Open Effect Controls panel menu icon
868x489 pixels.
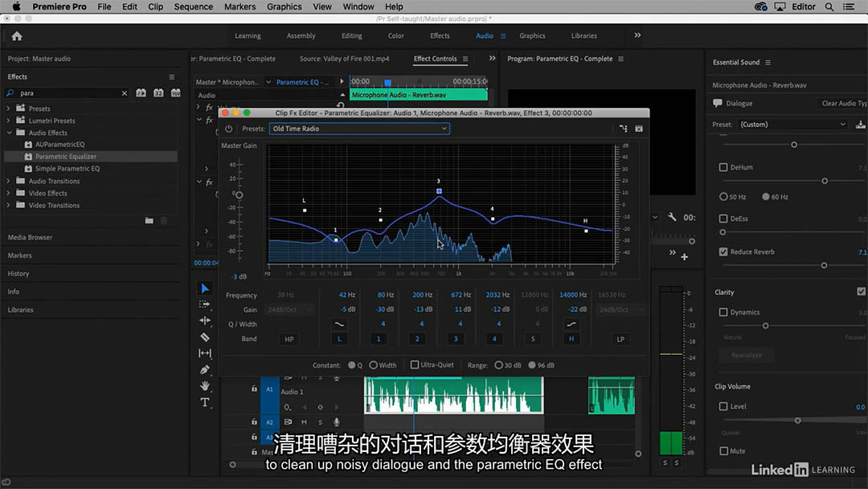coord(465,59)
